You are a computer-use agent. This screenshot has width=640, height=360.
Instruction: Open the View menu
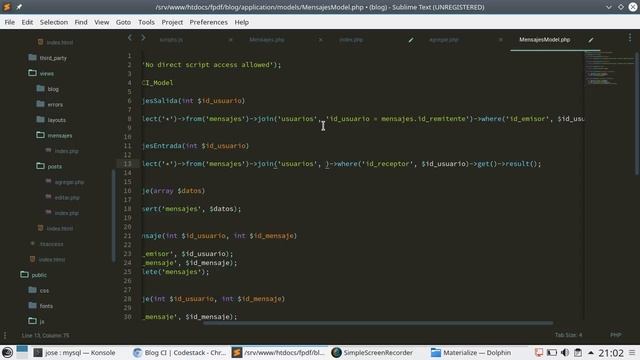pyautogui.click(x=102, y=22)
